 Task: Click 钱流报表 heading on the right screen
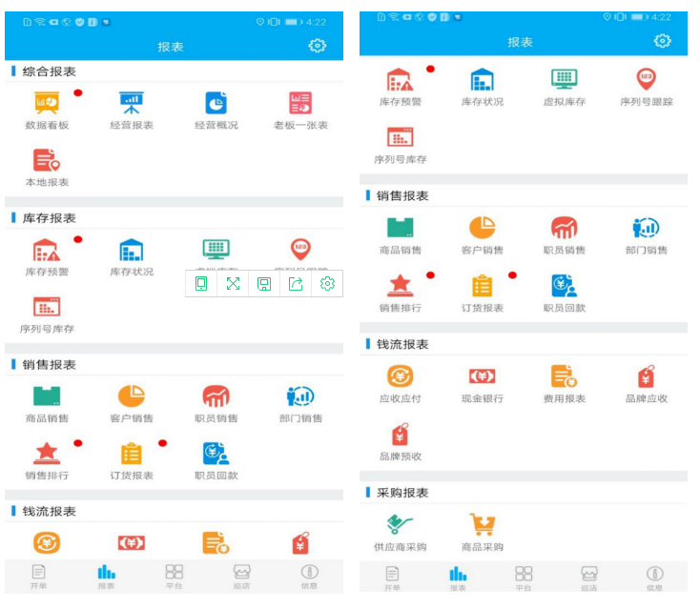(x=402, y=344)
